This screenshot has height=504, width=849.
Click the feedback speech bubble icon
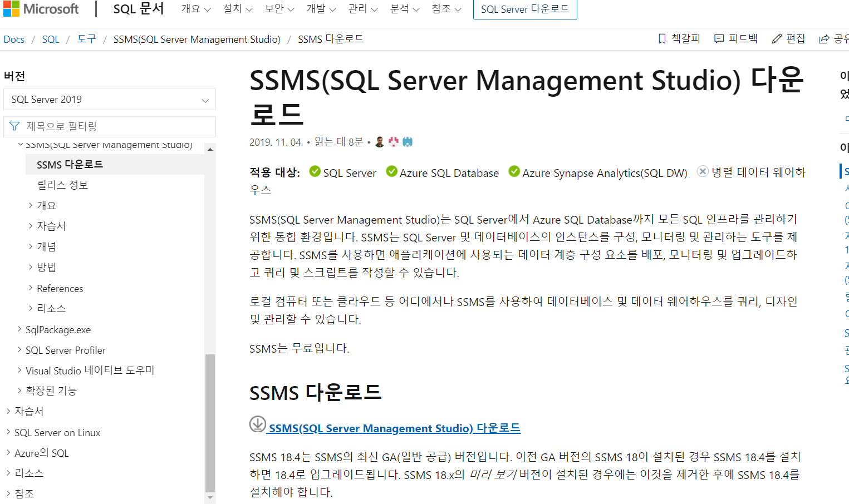tap(719, 39)
